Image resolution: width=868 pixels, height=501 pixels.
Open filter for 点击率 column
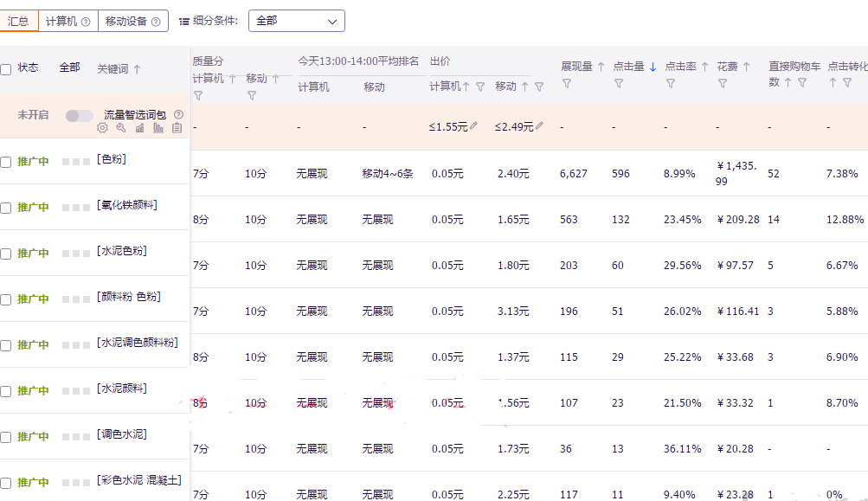point(671,84)
